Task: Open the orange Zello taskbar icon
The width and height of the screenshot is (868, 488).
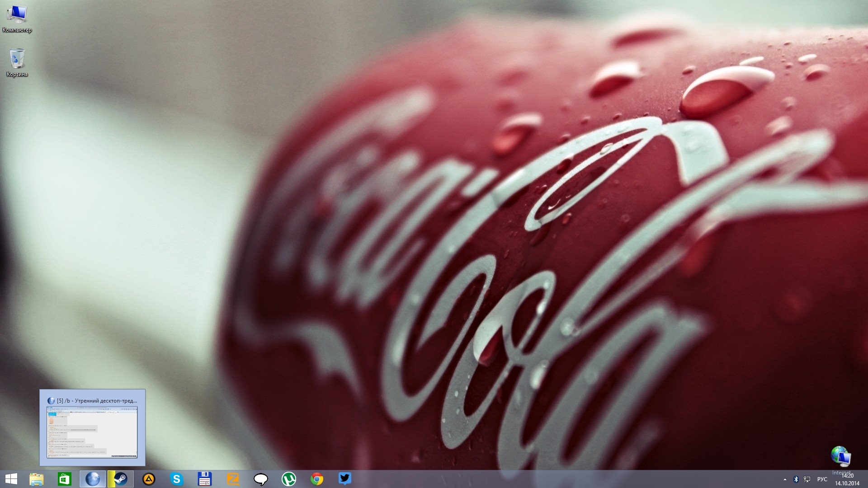Action: tap(233, 479)
